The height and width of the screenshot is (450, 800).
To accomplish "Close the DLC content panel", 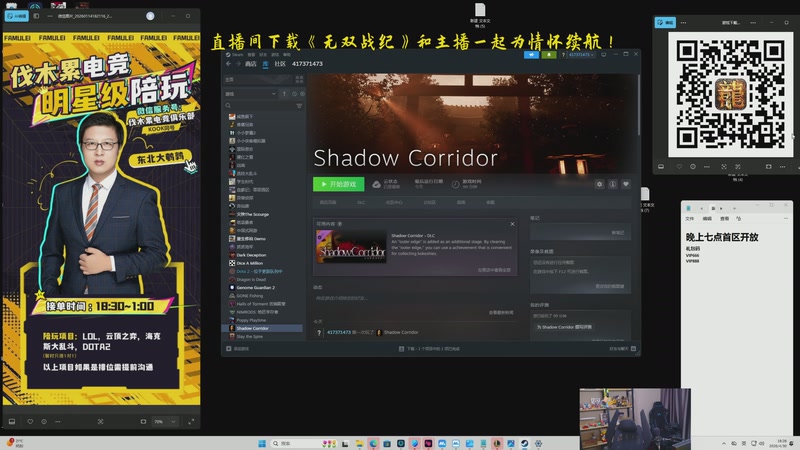I will (x=512, y=224).
